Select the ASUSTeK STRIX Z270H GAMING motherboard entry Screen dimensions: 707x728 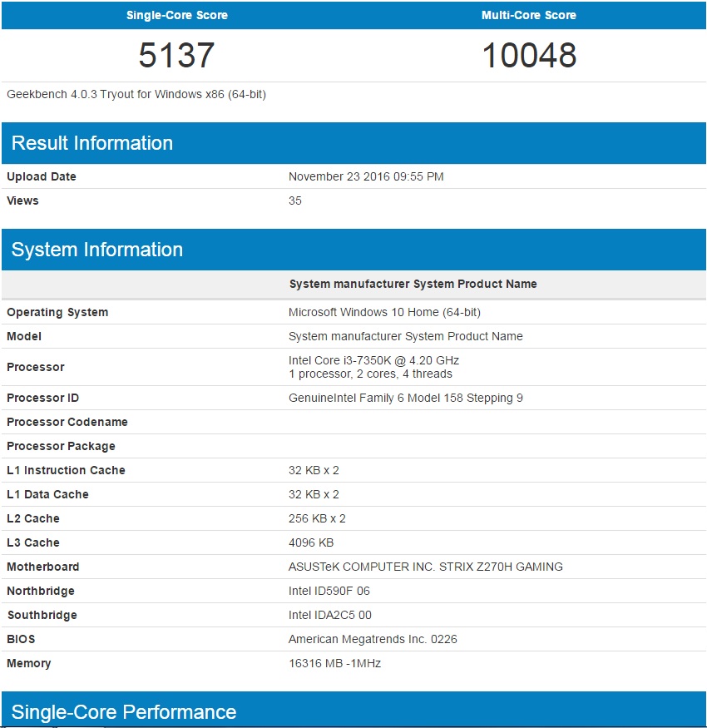424,567
